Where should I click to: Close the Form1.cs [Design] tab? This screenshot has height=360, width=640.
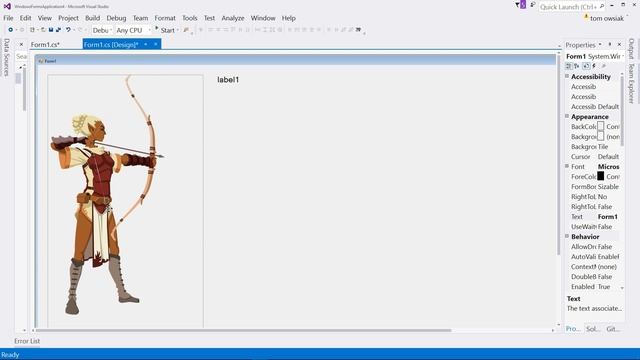pos(156,44)
